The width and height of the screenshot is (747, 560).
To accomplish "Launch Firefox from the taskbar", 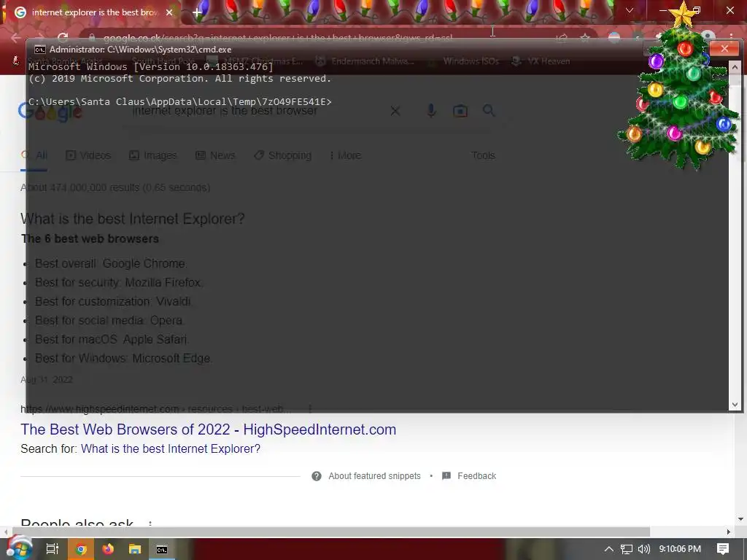I will [x=108, y=549].
